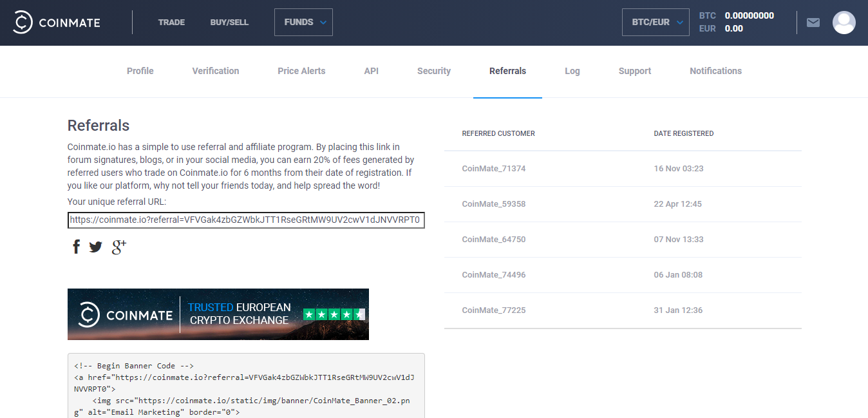Click the Coinmate logo in header
Screen dimensions: 868x418
57,23
